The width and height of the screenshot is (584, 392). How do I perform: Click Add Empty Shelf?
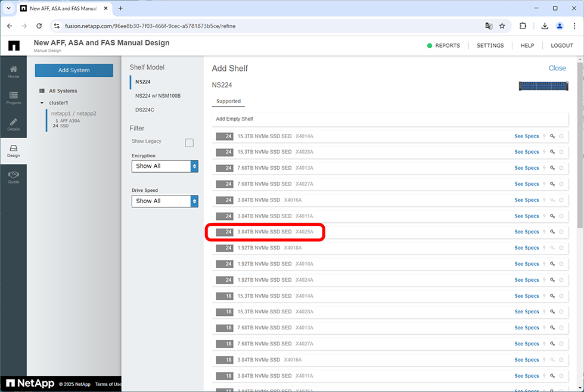(390, 119)
